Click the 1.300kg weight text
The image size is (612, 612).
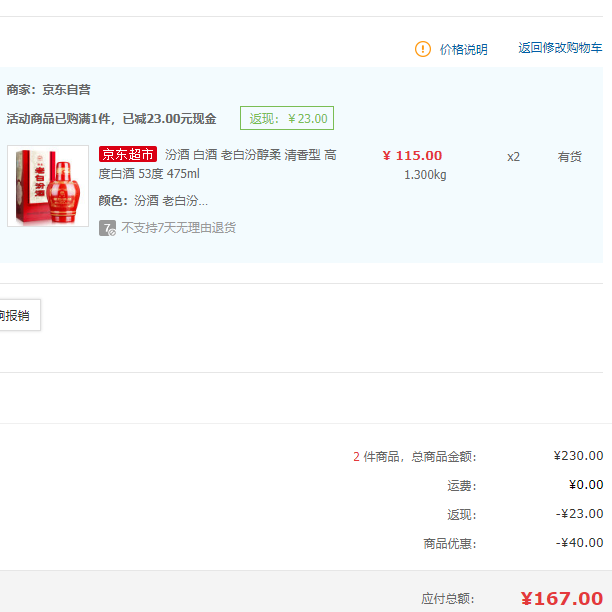pyautogui.click(x=425, y=175)
